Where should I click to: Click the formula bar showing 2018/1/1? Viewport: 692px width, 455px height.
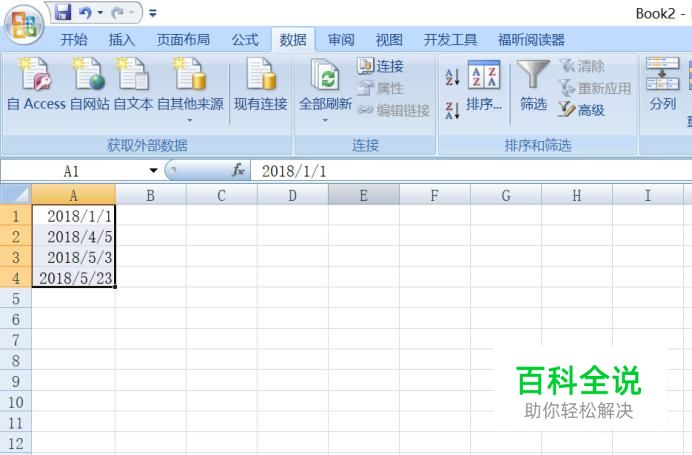471,171
